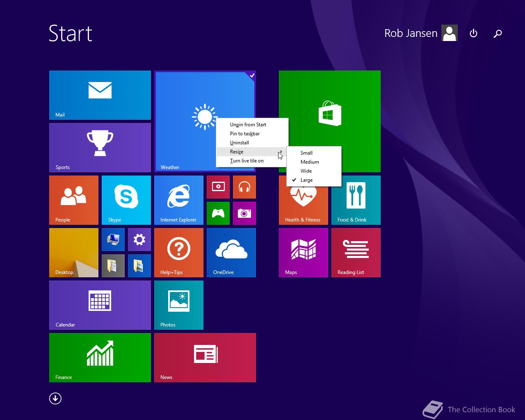525x420 pixels.
Task: Select Medium tile size
Action: (x=314, y=162)
